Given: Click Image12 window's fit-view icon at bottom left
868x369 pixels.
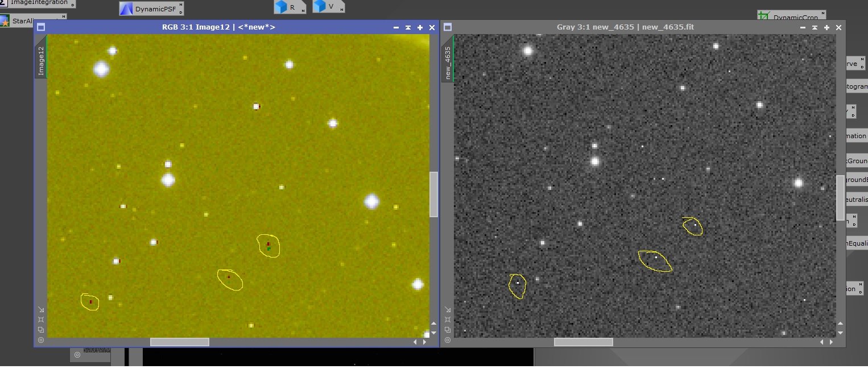Looking at the screenshot, I should pyautogui.click(x=41, y=309).
